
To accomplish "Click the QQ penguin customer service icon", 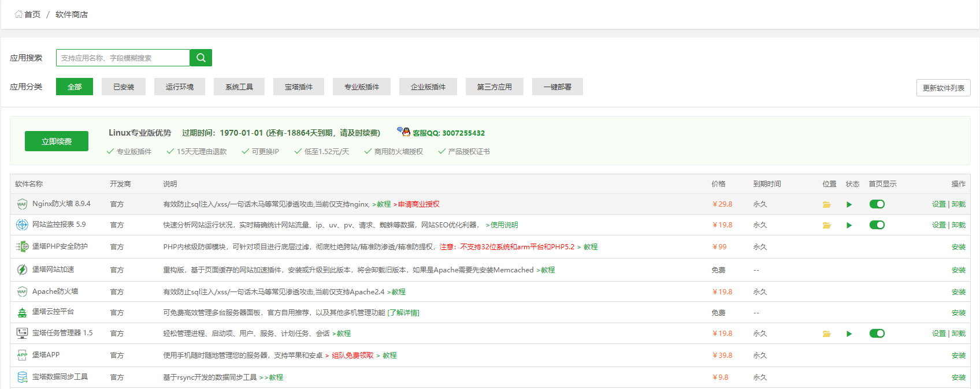I will [x=403, y=132].
